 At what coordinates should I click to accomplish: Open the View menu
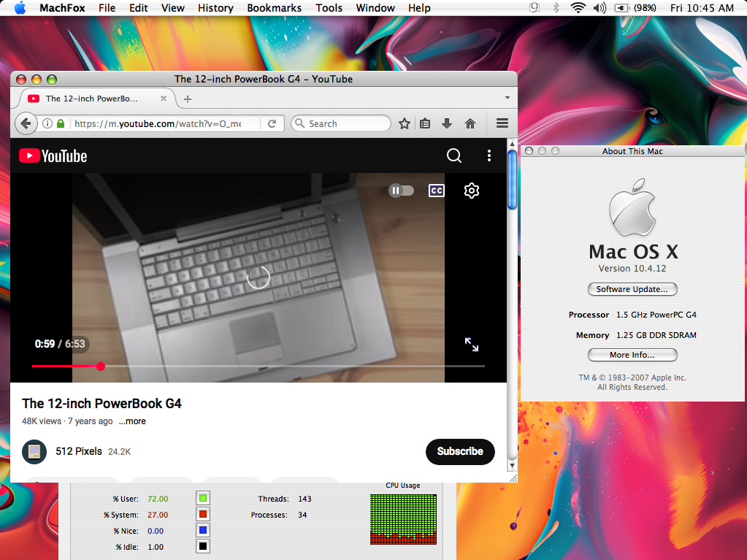point(173,8)
